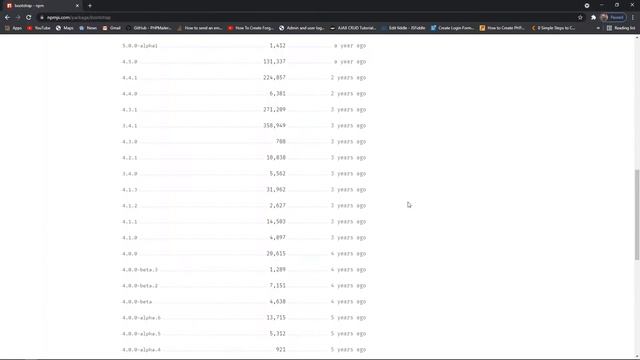Open the Reading list panel
This screenshot has width=640, height=360.
tap(621, 28)
